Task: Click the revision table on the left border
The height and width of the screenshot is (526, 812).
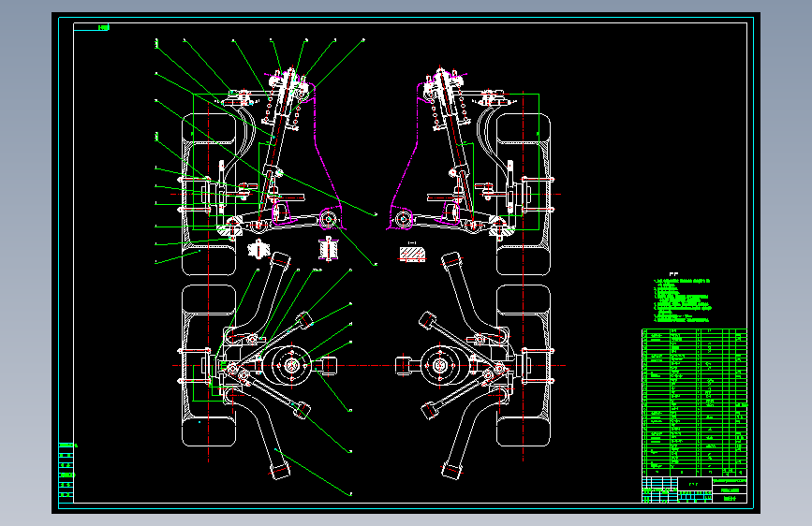Action: (66, 473)
